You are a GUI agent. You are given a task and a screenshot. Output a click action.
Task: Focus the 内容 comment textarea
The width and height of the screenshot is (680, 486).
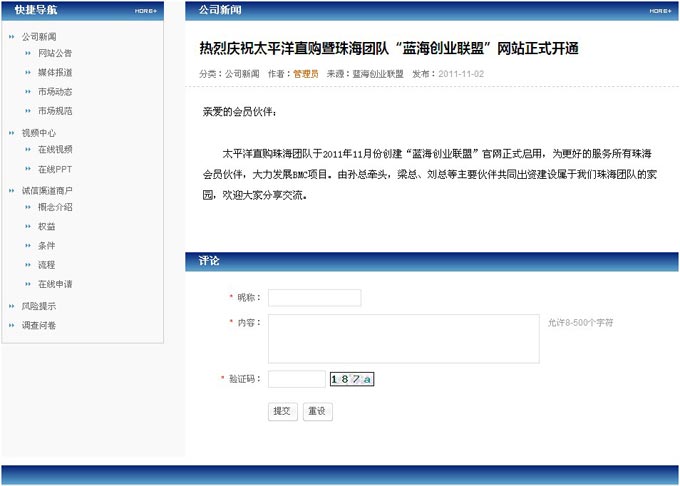[x=404, y=339]
